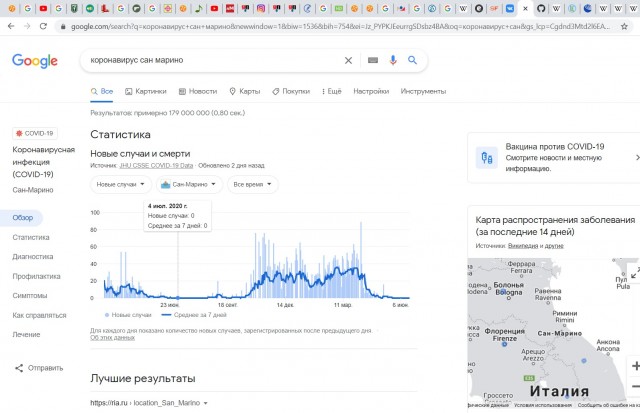Viewport: 640px width, 413px height.
Task: Submit search with magnifier icon
Action: pos(413,60)
